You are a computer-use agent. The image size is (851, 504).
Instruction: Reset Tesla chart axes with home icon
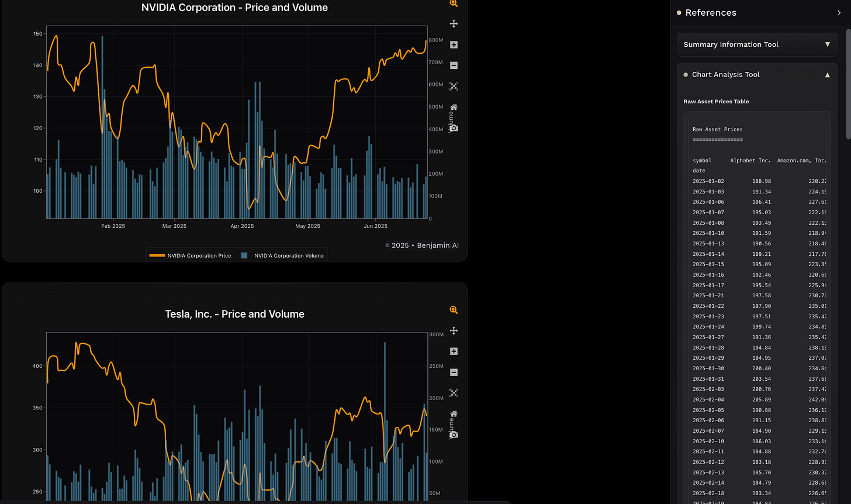point(454,413)
